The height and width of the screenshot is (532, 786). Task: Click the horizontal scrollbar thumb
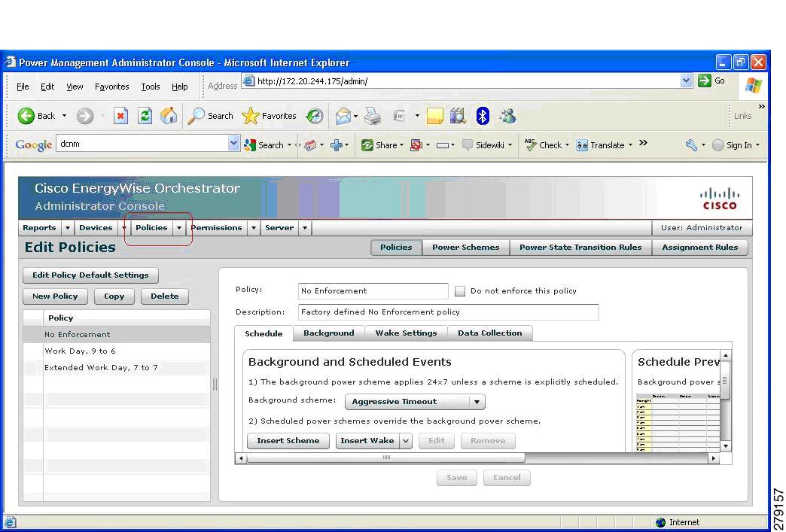(x=386, y=458)
